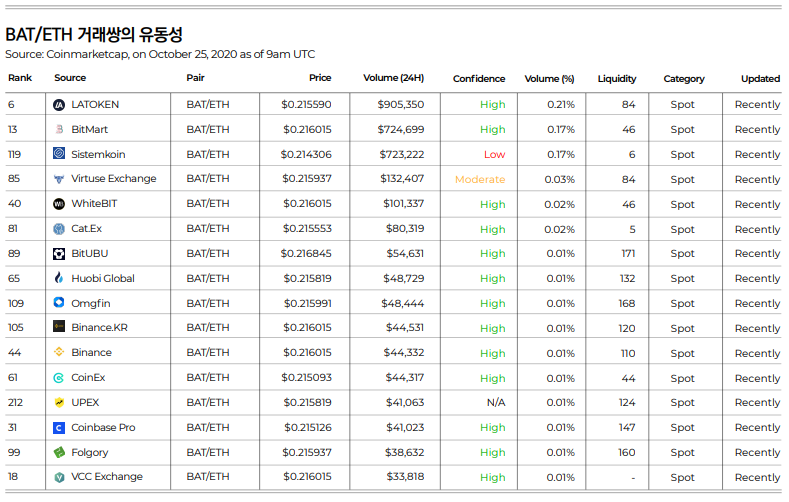
Task: Click the UPEX exchange logo icon
Action: tap(59, 402)
